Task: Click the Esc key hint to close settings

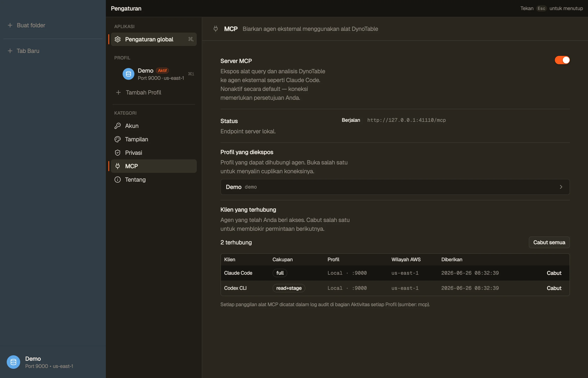Action: coord(541,8)
